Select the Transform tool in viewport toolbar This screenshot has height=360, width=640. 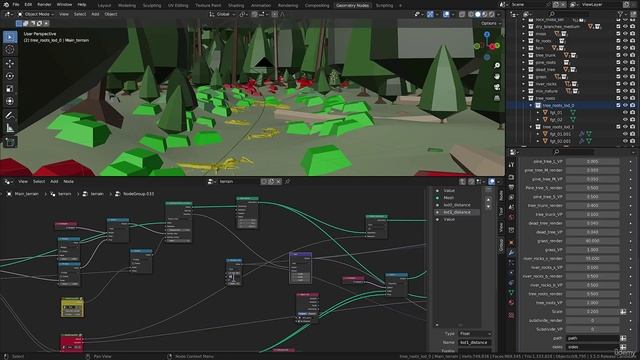tap(10, 101)
